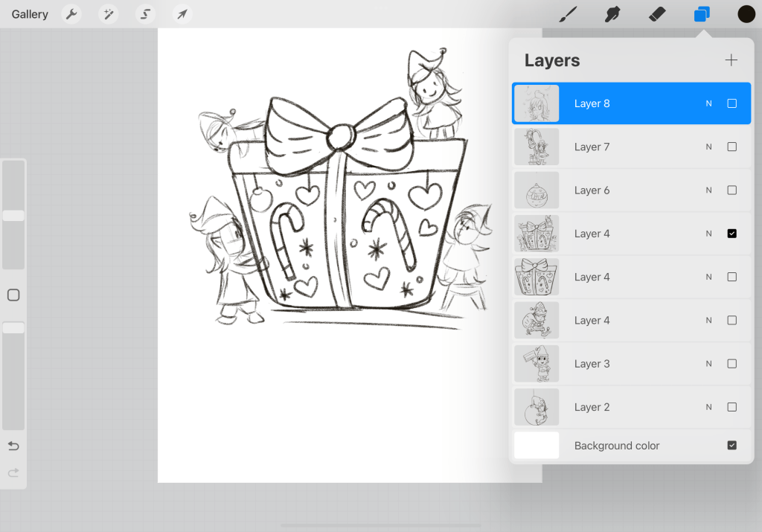762x532 pixels.
Task: Select the Selection tool icon
Action: pyautogui.click(x=144, y=13)
